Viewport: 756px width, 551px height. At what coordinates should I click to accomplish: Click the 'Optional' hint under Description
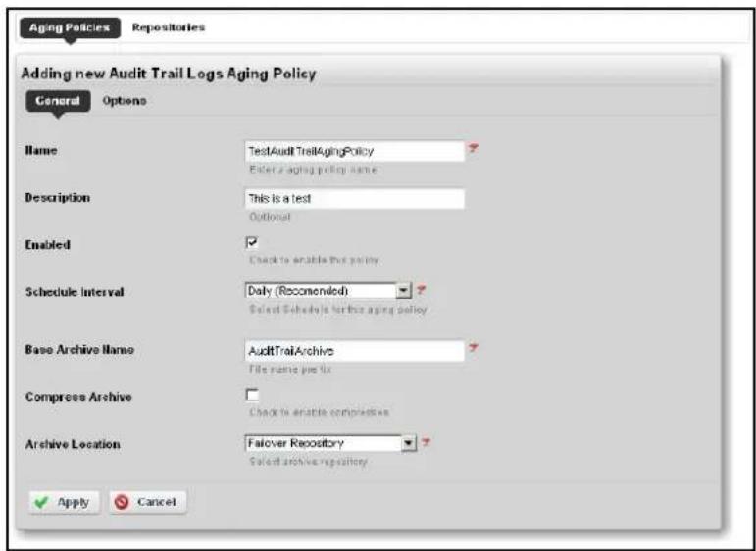click(270, 217)
